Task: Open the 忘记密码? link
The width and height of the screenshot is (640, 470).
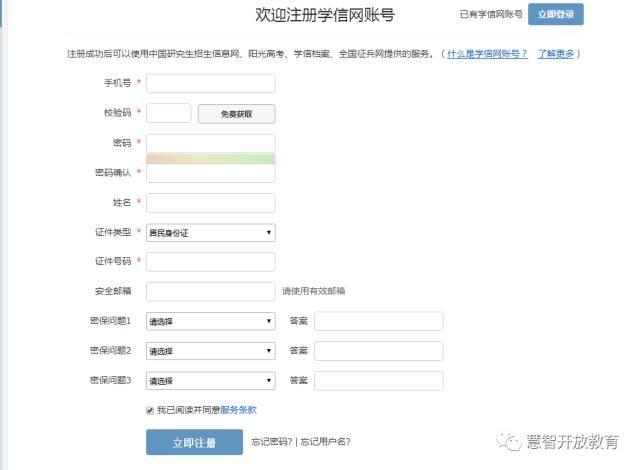Action: click(x=272, y=441)
